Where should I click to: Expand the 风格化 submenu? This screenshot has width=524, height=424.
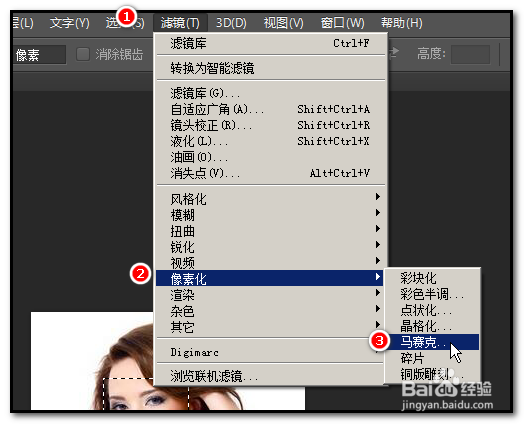[x=270, y=199]
